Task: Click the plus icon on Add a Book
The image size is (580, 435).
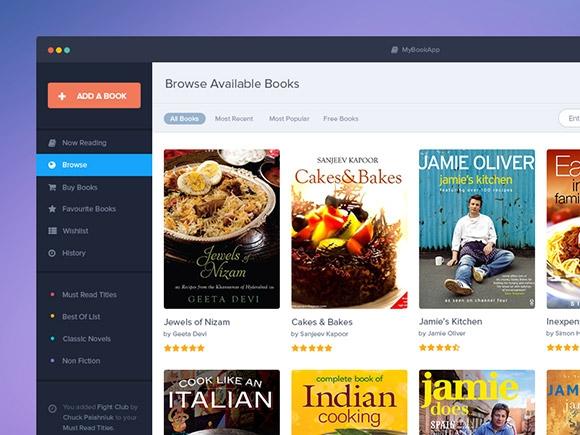Action: pyautogui.click(x=62, y=96)
